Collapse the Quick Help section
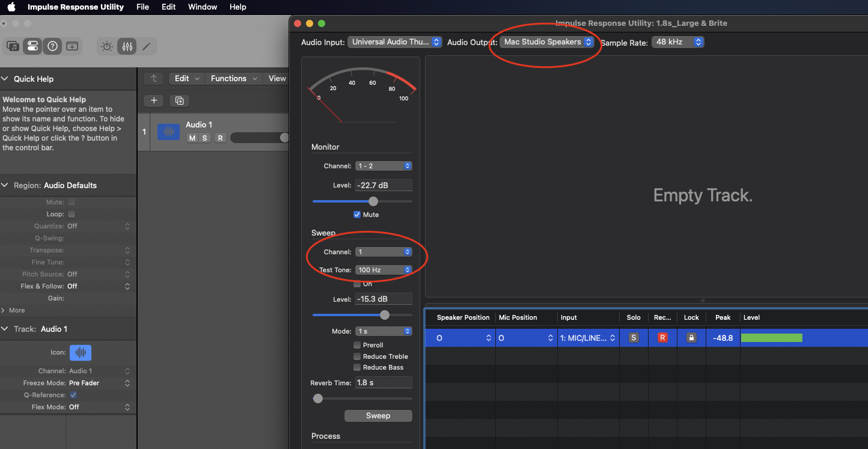The height and width of the screenshot is (449, 868). point(5,79)
